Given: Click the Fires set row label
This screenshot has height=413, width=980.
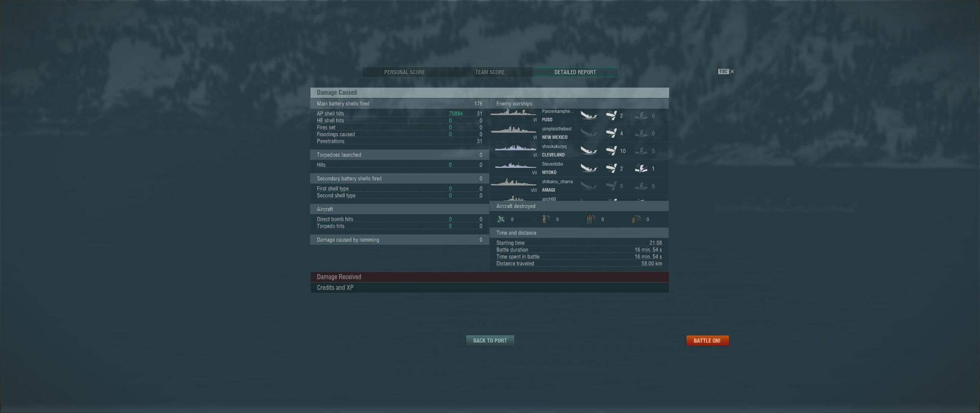Looking at the screenshot, I should coord(326,127).
